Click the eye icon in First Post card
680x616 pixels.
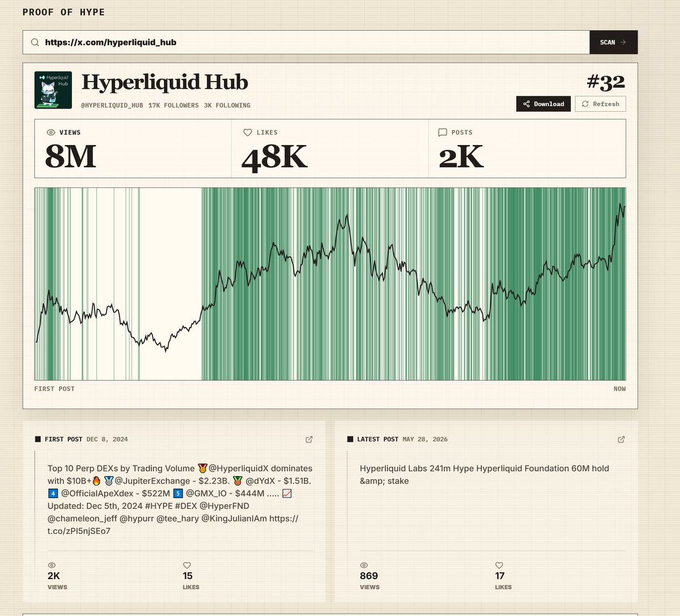52,565
